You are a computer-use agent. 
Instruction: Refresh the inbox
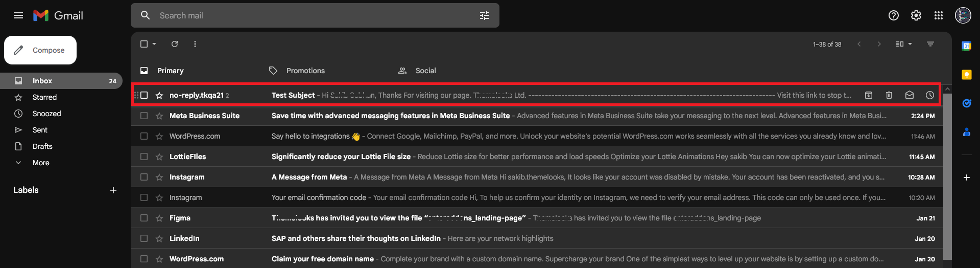tap(175, 44)
